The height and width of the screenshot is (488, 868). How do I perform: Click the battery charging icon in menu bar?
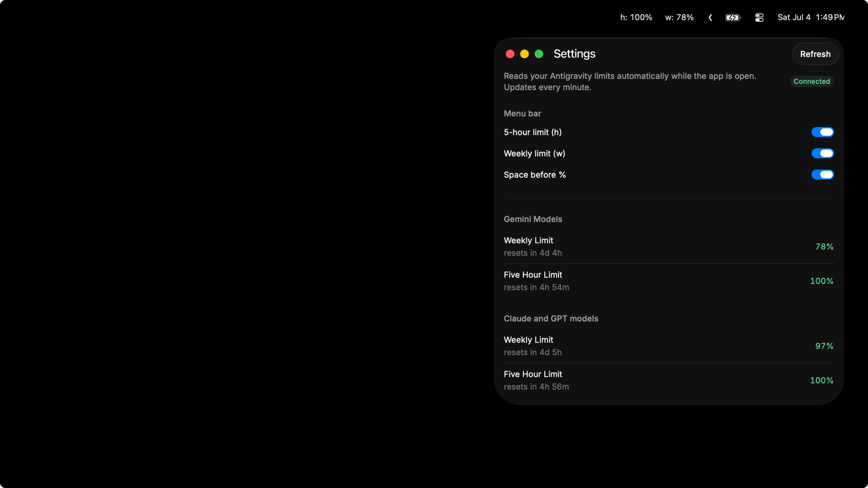[x=733, y=18]
